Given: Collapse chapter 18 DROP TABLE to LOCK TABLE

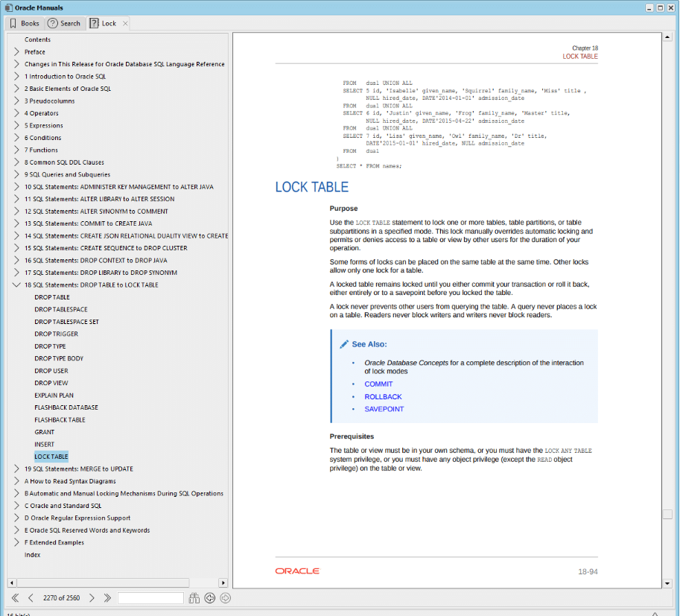Looking at the screenshot, I should 16,285.
